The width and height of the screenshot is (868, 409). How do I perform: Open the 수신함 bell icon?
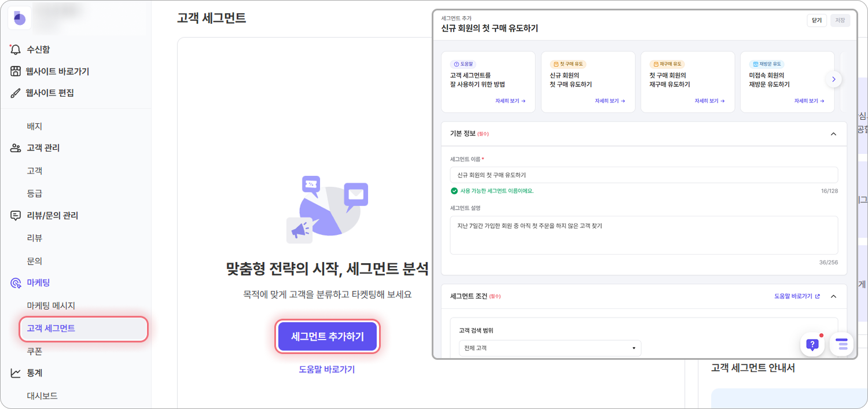[x=16, y=50]
